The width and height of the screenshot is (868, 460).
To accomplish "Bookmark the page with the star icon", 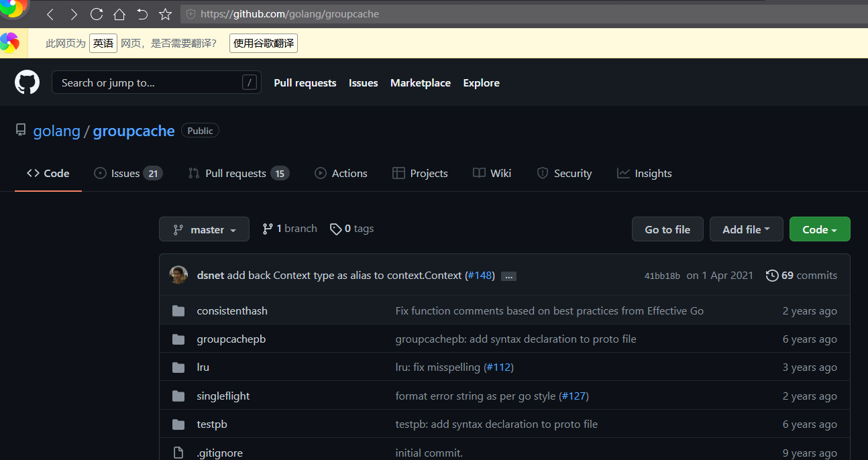I will tap(164, 13).
